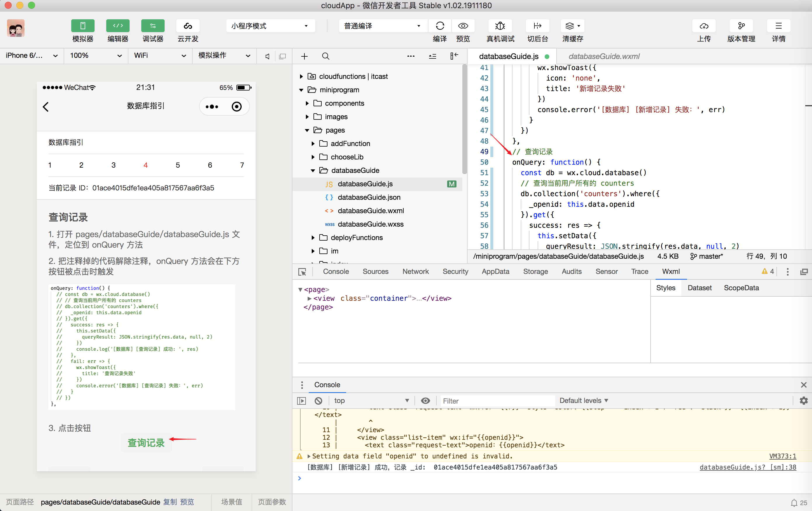Open the Dataset sub-tab
This screenshot has height=511, width=812.
(699, 288)
